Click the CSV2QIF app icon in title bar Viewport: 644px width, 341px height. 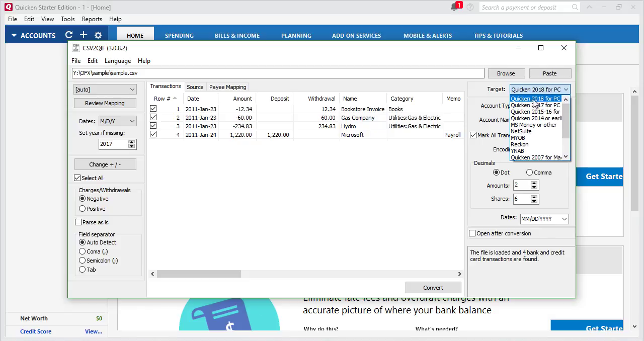(76, 48)
